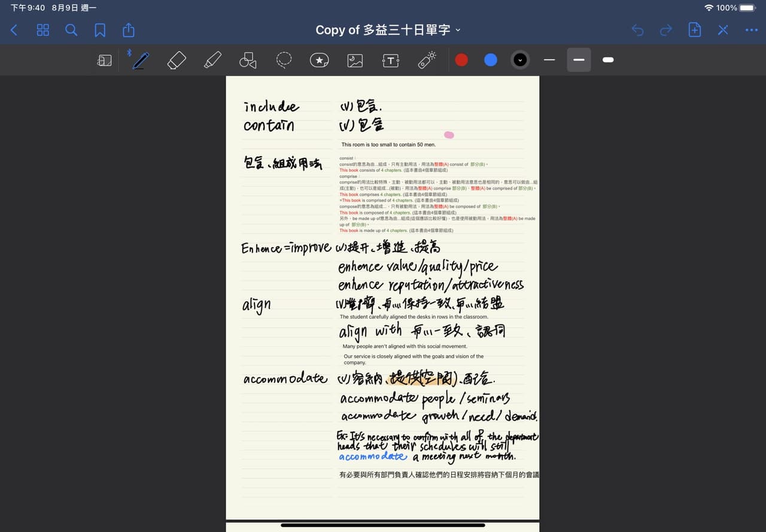Select the eraser tool

[x=176, y=60]
